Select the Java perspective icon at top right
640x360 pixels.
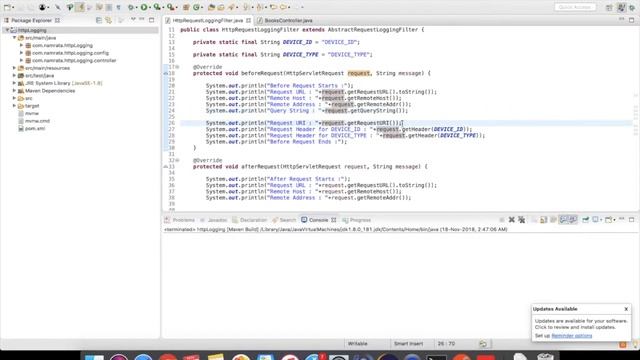[621, 7]
